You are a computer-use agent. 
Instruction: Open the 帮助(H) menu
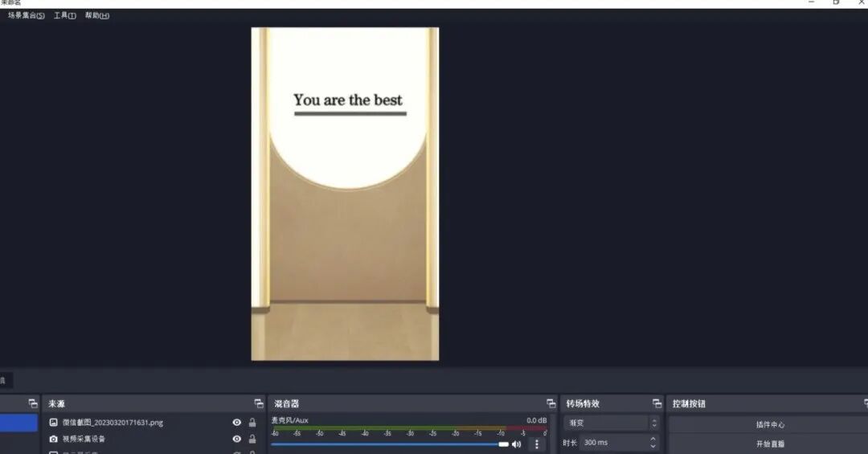[97, 15]
